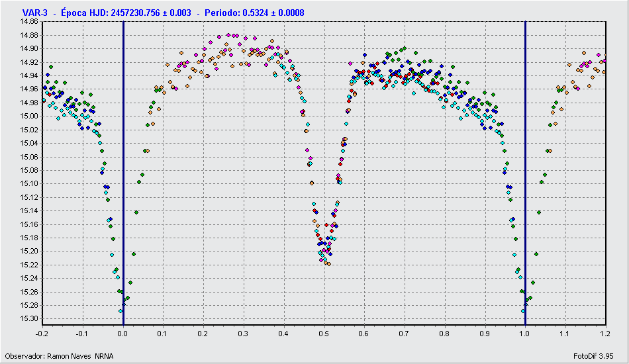Click the 15.06 magnitude axis label
This screenshot has height=364, width=629.
pos(29,157)
